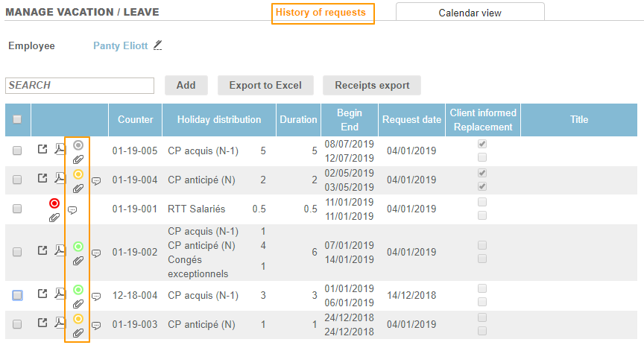Open attachment paperclip for request 01-19-002
The width and height of the screenshot is (644, 345).
(x=78, y=261)
